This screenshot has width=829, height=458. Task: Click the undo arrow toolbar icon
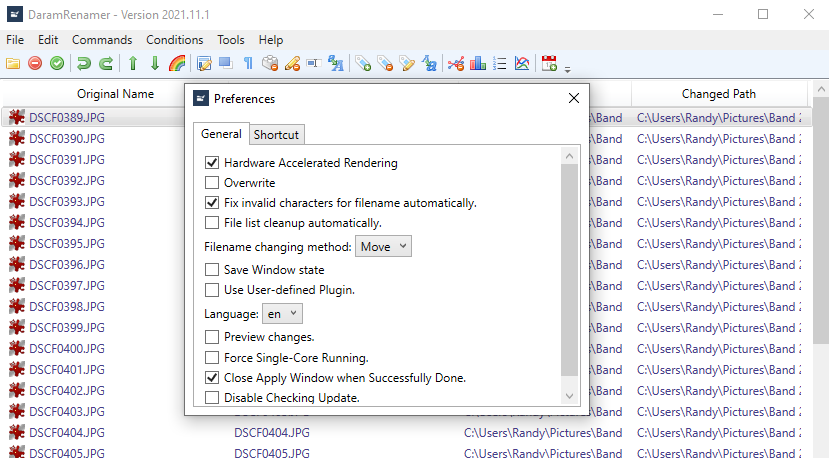[x=84, y=64]
